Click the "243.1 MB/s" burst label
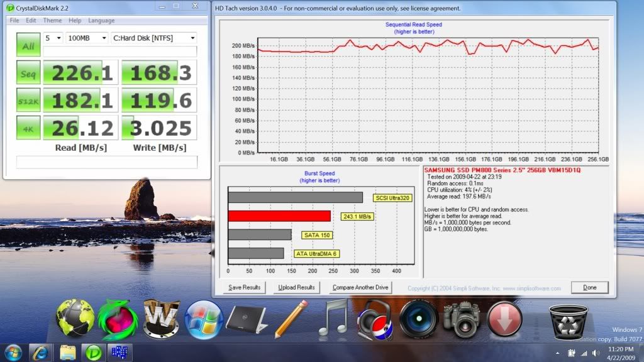Screen dimensions: 644x362 (357, 216)
